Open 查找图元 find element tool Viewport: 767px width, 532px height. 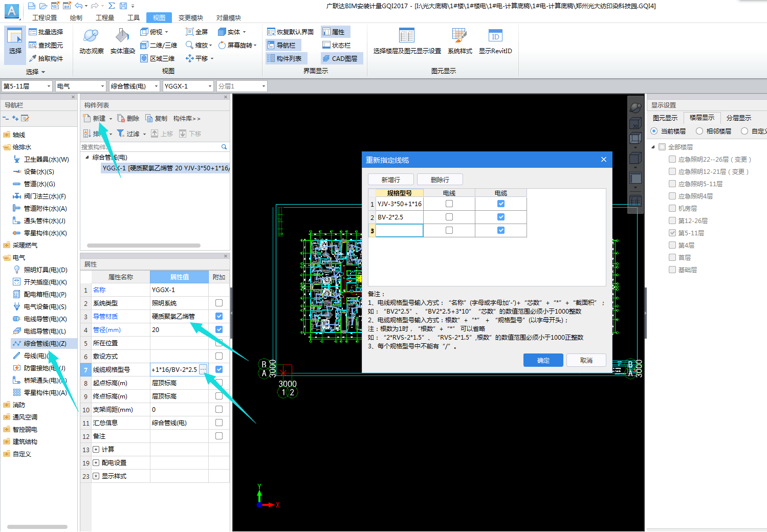point(46,45)
